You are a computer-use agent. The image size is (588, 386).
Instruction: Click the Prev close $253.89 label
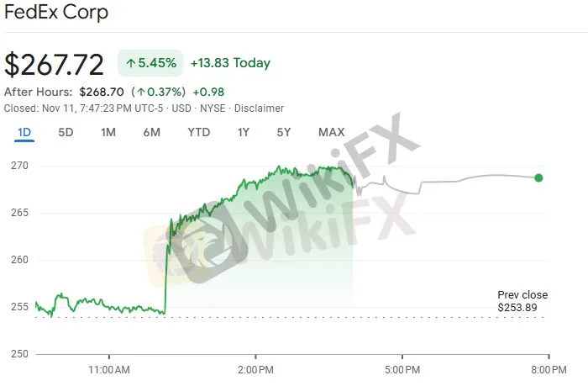pos(522,301)
